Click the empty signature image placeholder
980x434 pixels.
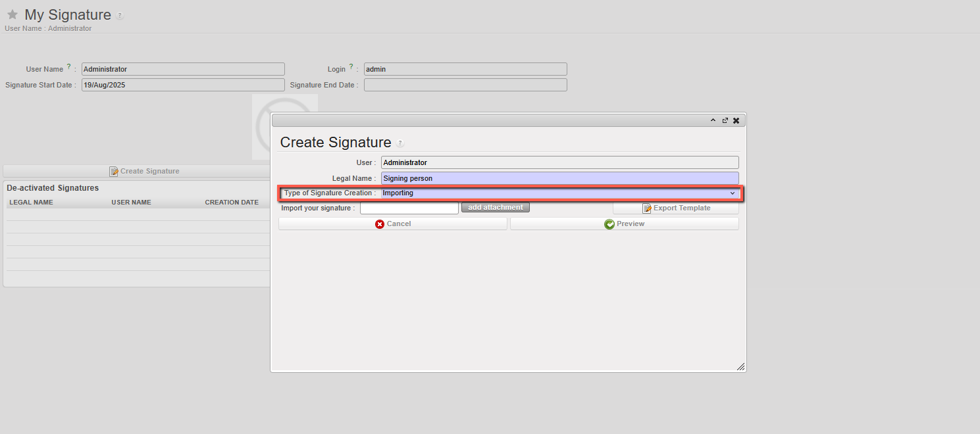click(261, 127)
